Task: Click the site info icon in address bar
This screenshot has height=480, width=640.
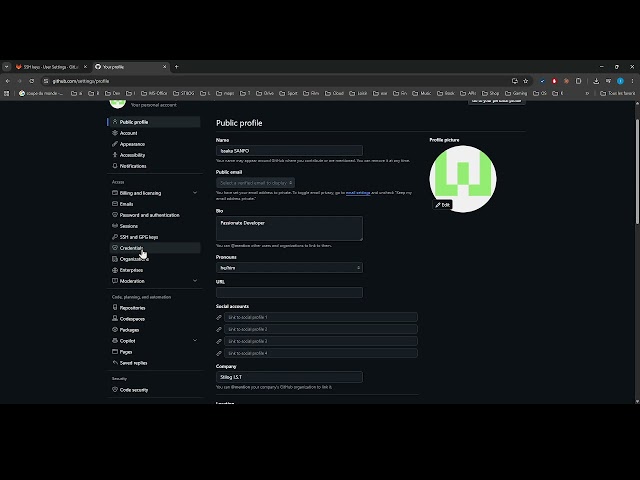Action: pyautogui.click(x=46, y=81)
